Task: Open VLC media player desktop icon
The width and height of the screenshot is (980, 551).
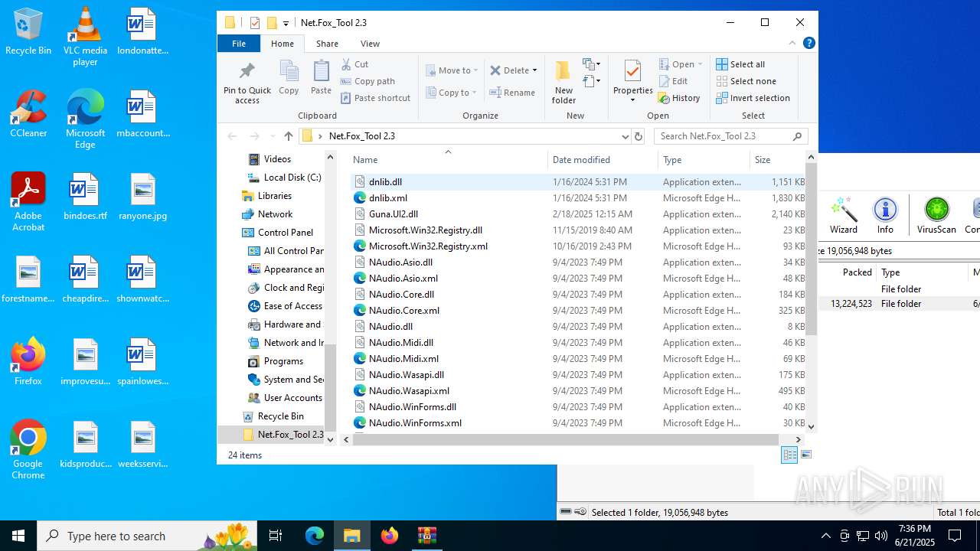Action: (x=85, y=37)
